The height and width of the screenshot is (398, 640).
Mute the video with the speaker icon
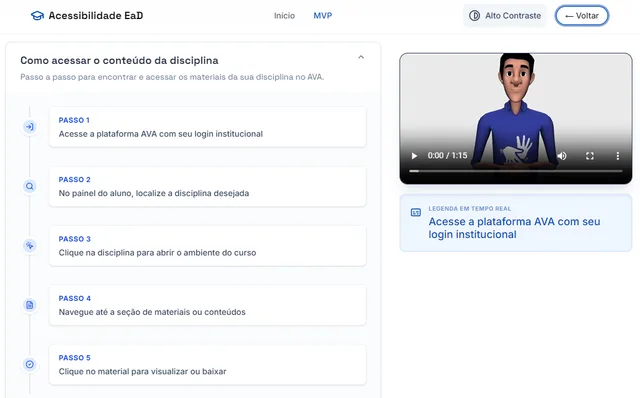562,156
